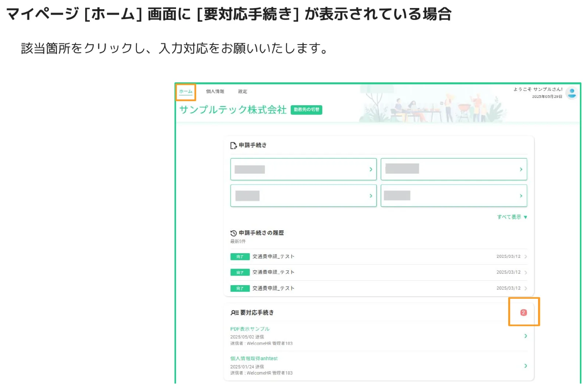Viewport: 588px width, 390px height.
Task: Open the ホーム tab
Action: pyautogui.click(x=186, y=92)
